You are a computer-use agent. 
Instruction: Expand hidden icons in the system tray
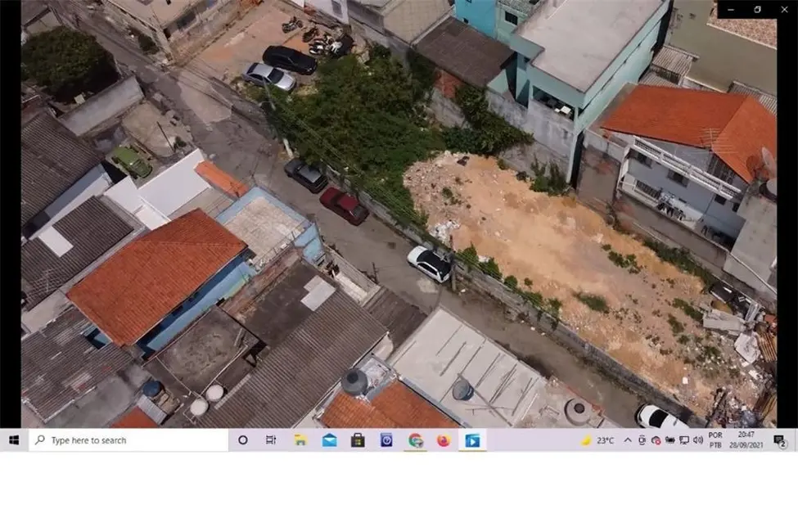pyautogui.click(x=627, y=440)
